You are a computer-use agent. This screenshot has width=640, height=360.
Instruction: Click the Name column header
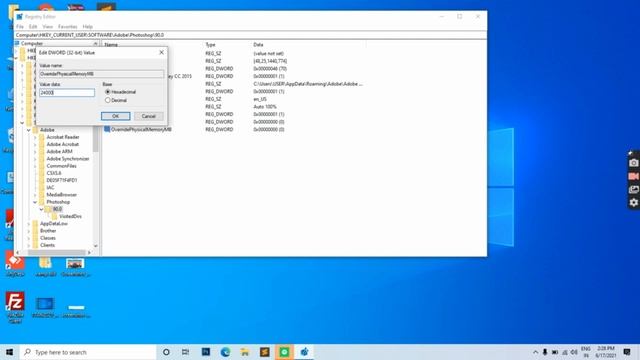tap(111, 44)
